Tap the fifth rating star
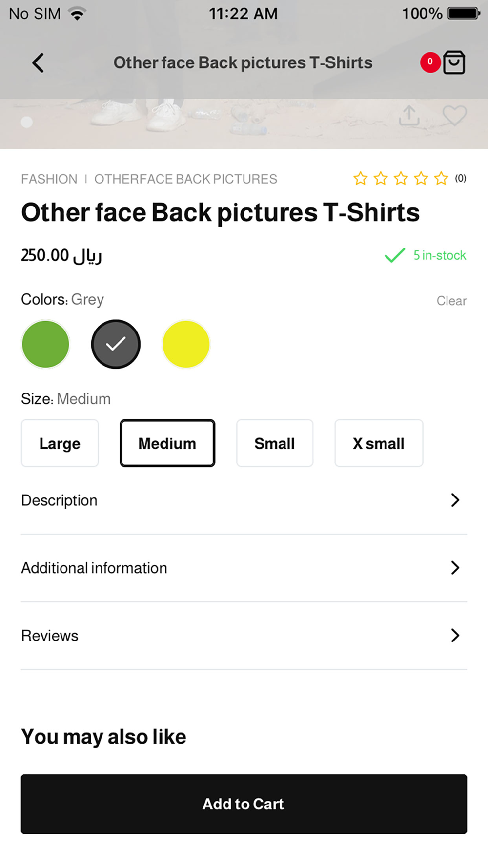 pos(441,179)
